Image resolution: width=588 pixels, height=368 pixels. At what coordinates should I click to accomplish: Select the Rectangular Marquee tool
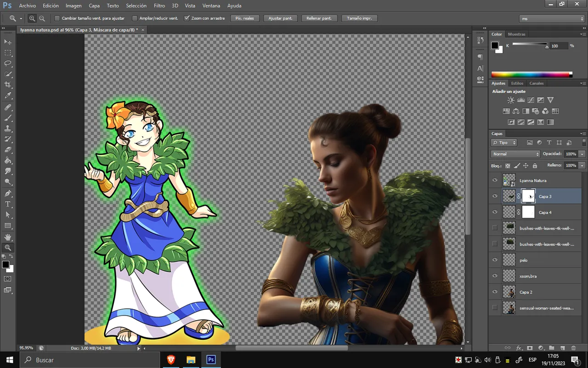point(8,53)
